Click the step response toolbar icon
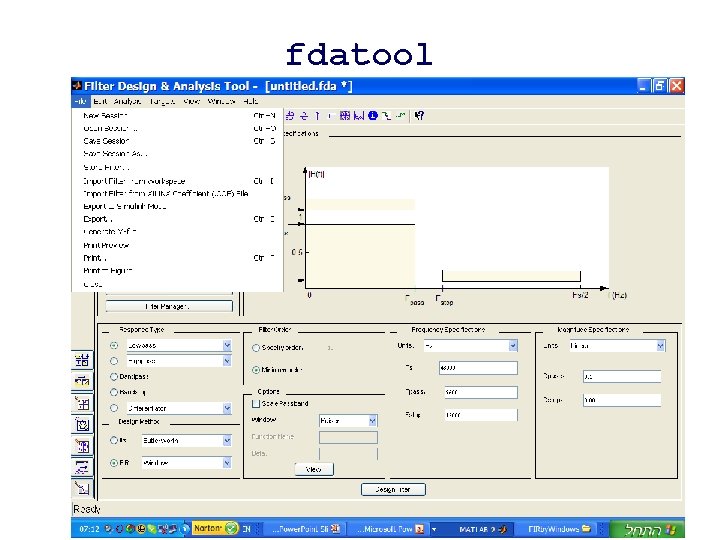This screenshot has height=540, width=720. pos(331,116)
